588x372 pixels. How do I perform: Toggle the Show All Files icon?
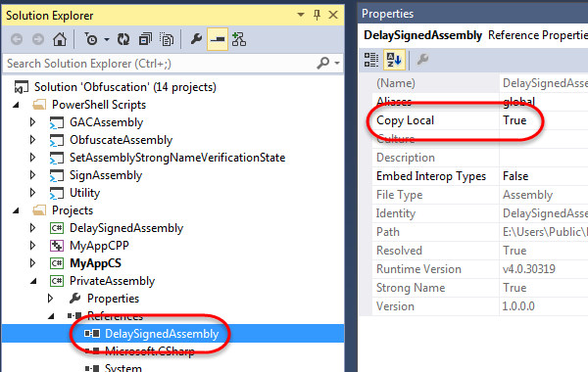tap(167, 39)
